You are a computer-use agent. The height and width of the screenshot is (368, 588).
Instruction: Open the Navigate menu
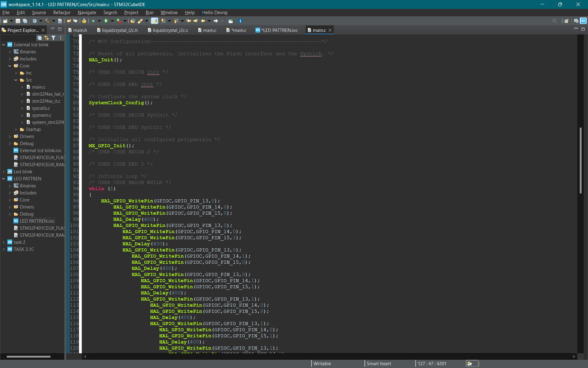[87, 13]
